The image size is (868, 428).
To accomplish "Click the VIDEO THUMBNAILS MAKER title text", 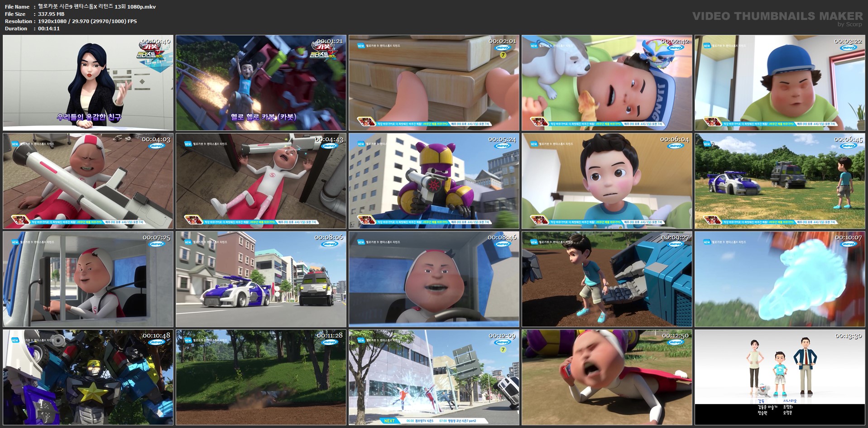I will [x=777, y=16].
